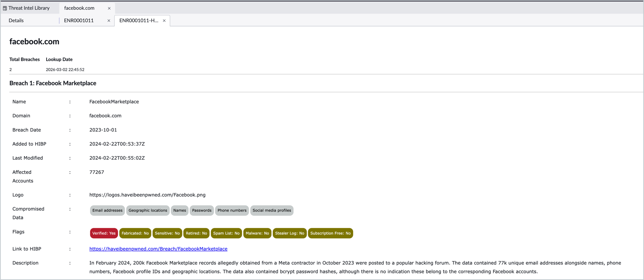This screenshot has height=280, width=644.
Task: Click the red Verified: Yes flag
Action: tap(104, 233)
